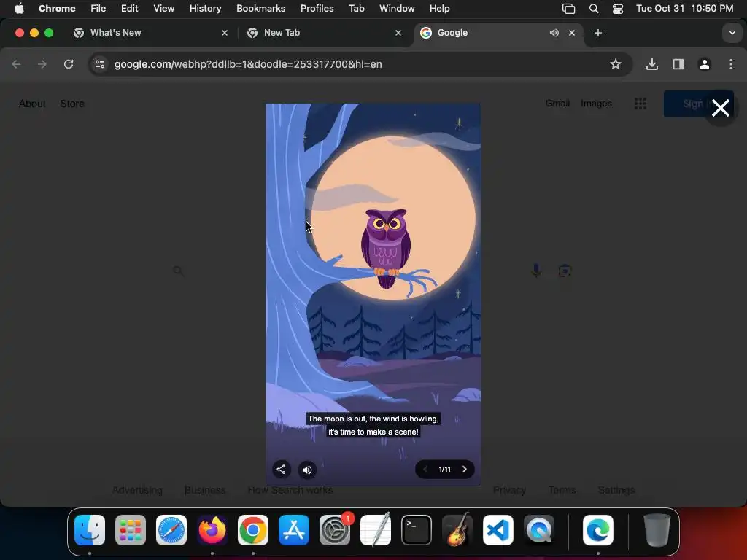Go back to previous page
747x560 pixels.
pos(16,64)
